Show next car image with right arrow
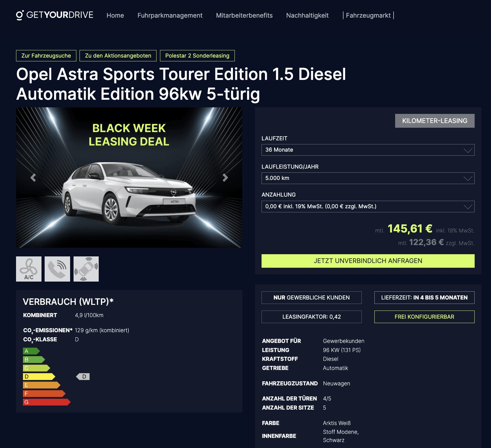 click(225, 178)
